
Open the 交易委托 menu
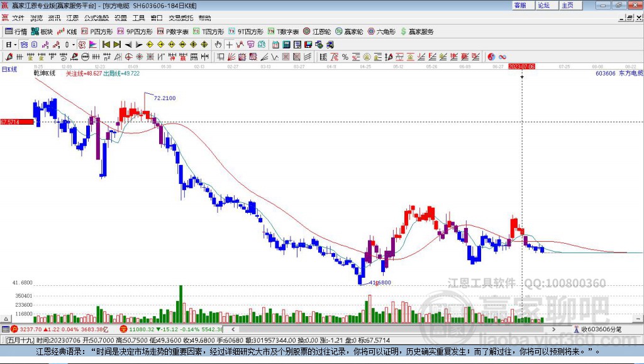(x=180, y=18)
